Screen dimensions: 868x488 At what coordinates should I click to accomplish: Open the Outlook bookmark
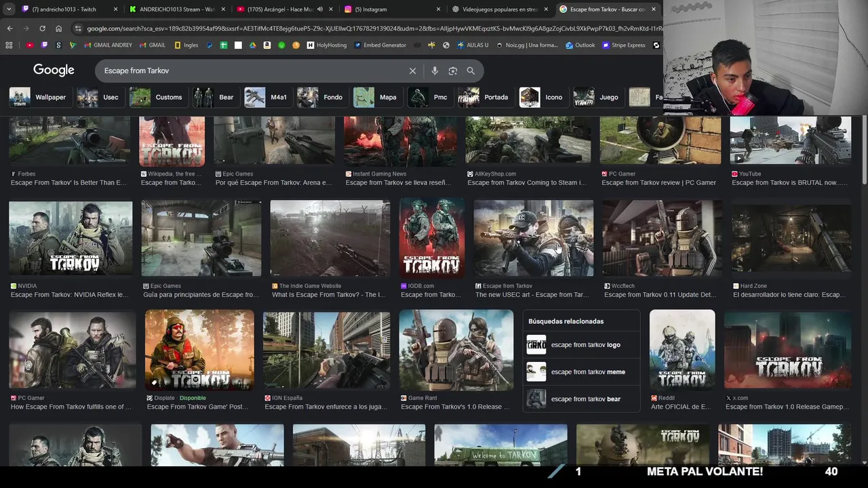580,45
